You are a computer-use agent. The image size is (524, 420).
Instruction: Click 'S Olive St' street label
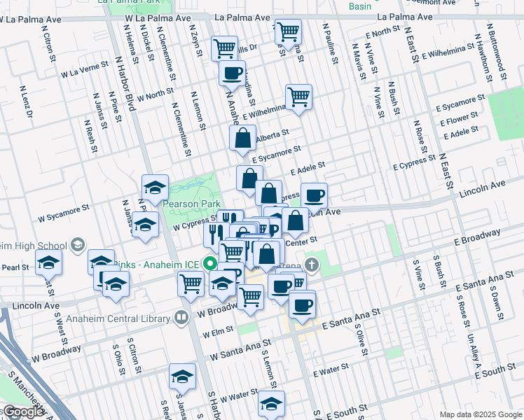tap(361, 339)
